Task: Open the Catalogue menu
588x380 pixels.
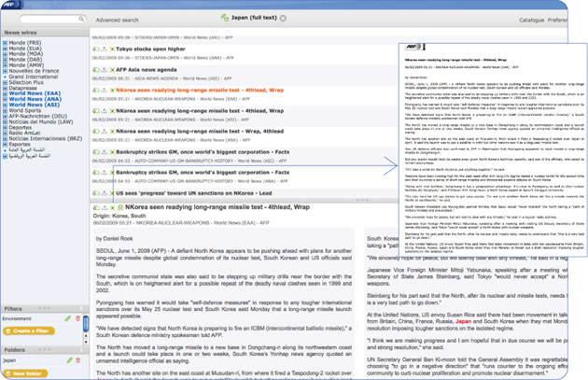Action: click(x=531, y=20)
